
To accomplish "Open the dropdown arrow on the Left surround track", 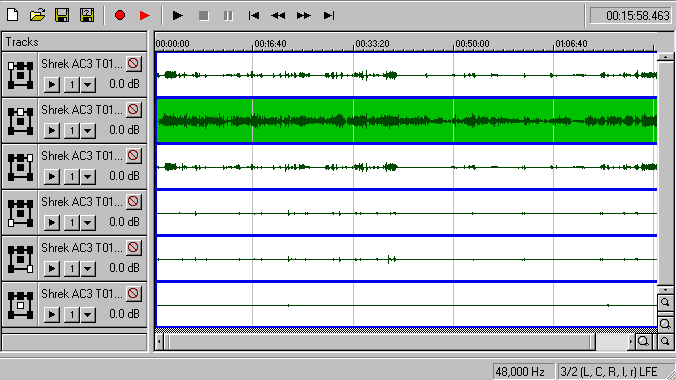I will pos(88,223).
